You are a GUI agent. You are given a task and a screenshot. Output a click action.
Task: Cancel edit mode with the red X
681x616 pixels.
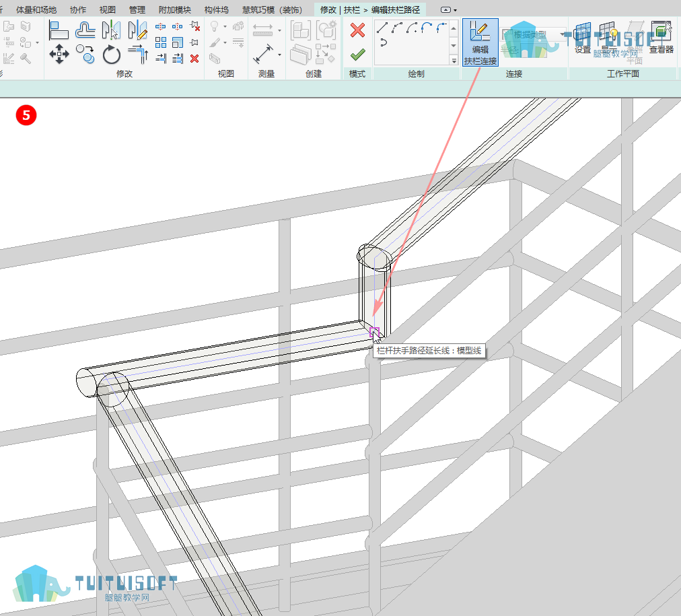click(357, 30)
